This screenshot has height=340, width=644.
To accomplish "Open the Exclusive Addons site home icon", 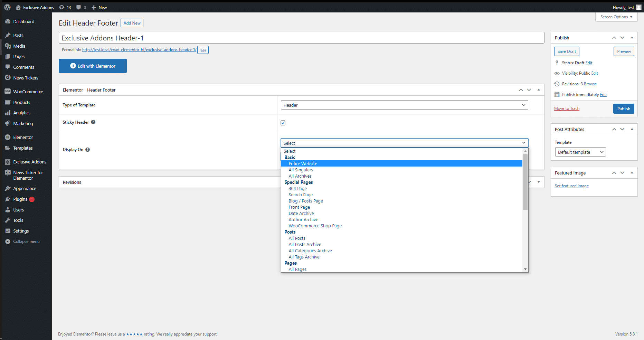I will tap(18, 7).
